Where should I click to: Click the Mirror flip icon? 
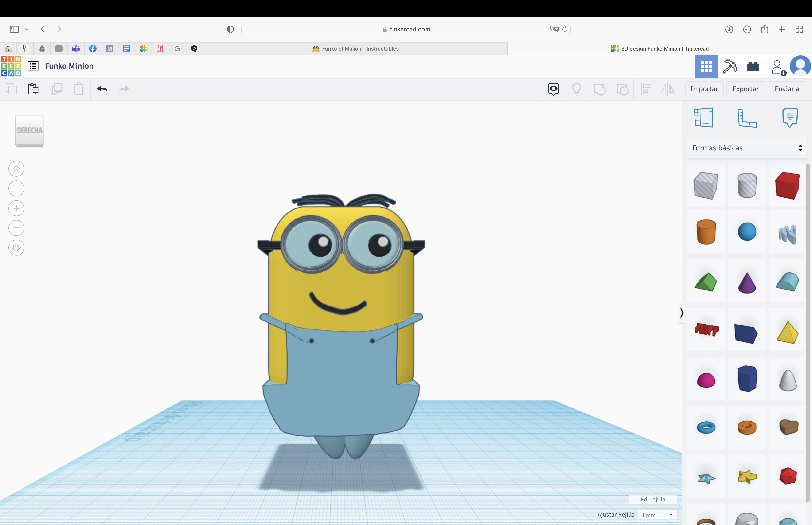pyautogui.click(x=668, y=89)
